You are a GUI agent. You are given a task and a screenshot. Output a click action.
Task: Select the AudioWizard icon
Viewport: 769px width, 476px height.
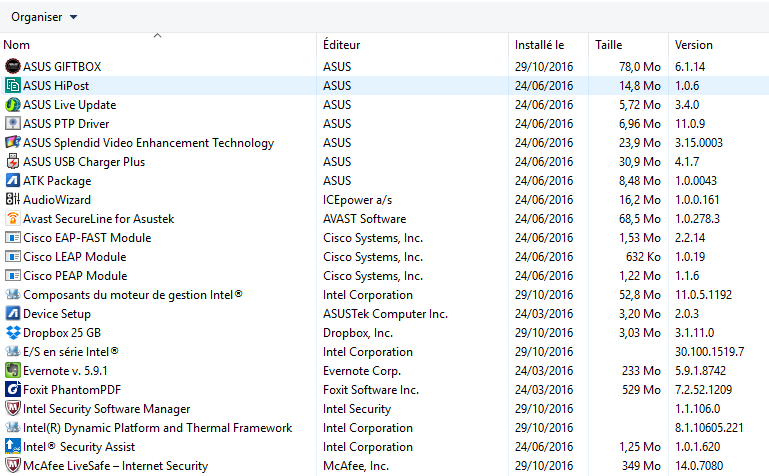(x=13, y=200)
